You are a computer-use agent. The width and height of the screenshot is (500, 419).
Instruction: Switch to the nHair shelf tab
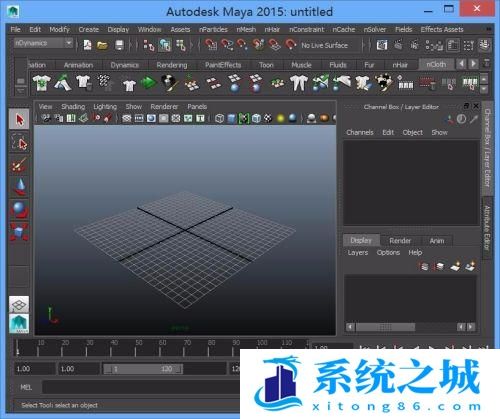(x=400, y=65)
